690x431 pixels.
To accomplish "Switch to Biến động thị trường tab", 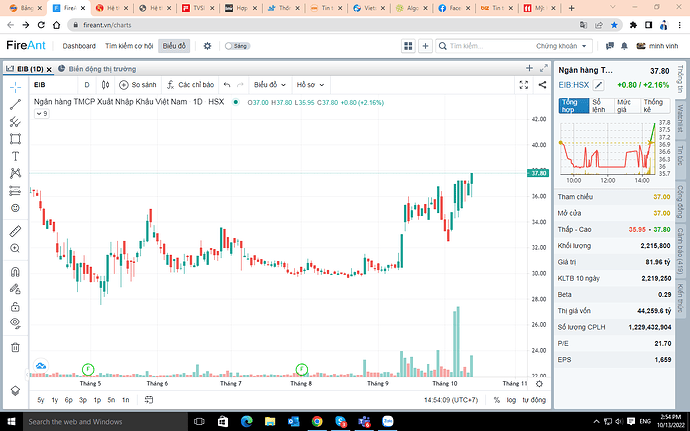I will pos(98,69).
